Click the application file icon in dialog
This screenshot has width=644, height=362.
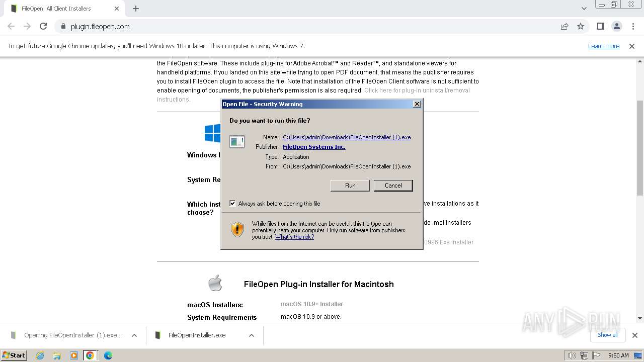point(237,141)
